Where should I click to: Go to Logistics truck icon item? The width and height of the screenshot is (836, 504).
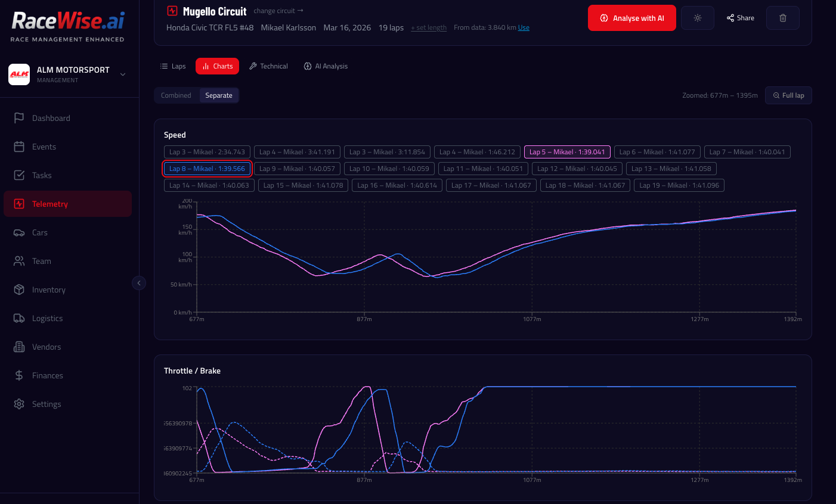tap(19, 318)
